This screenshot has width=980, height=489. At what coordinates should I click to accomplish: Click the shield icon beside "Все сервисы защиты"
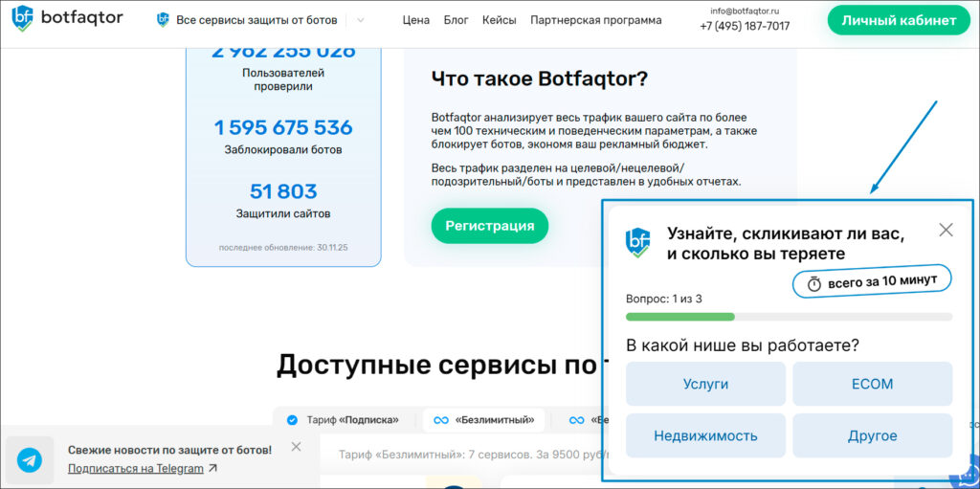tap(163, 20)
